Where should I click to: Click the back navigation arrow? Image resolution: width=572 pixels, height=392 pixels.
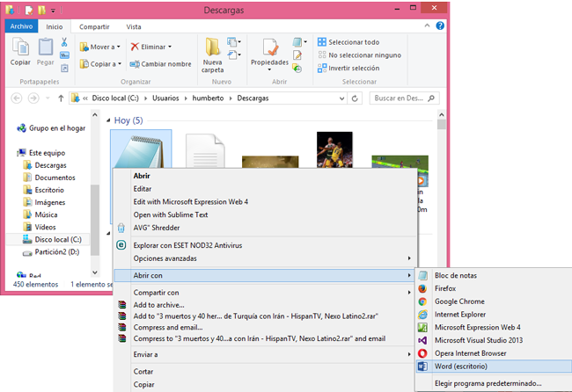pos(17,98)
